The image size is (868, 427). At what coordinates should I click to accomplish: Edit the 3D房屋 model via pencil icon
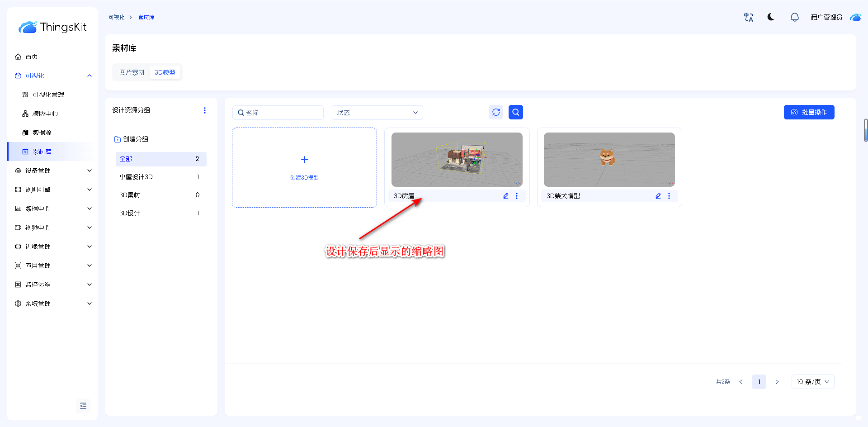[506, 196]
